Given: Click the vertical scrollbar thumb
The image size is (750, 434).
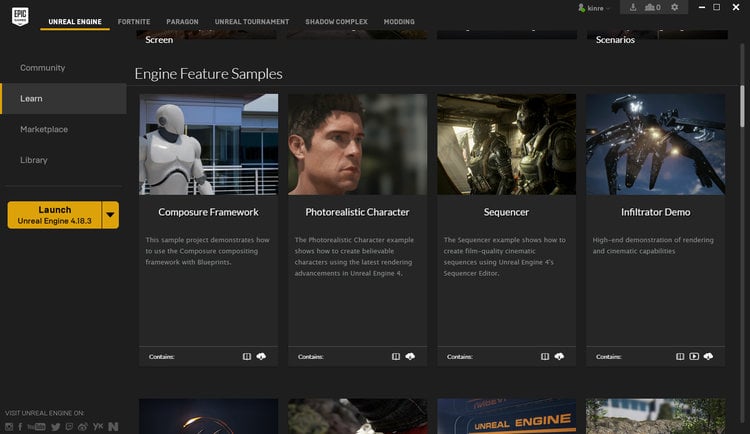Looking at the screenshot, I should point(742,106).
